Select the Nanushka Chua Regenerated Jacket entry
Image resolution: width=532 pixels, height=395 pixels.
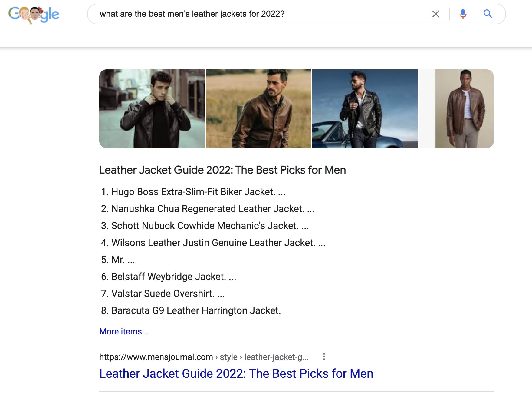[x=208, y=209]
